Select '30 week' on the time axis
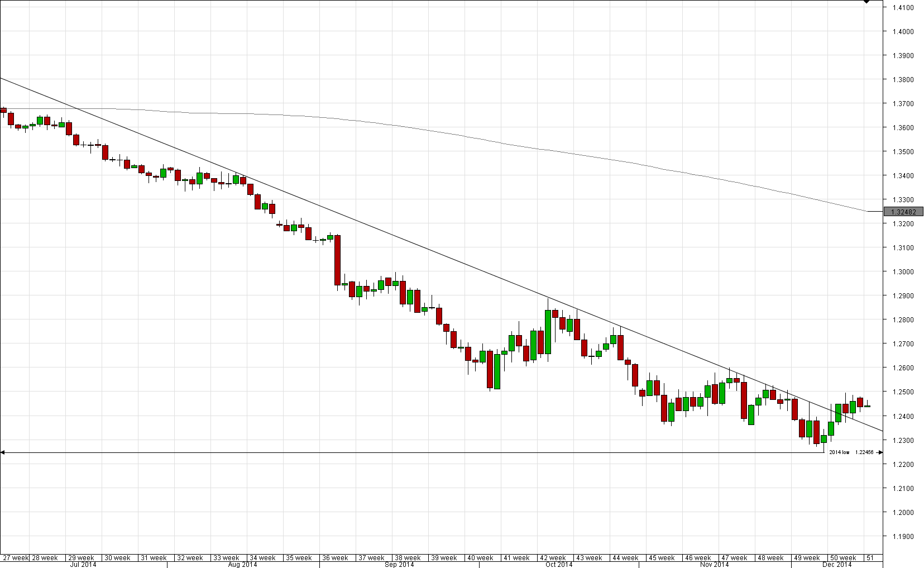Viewport: 924px width, 568px height. [x=117, y=557]
